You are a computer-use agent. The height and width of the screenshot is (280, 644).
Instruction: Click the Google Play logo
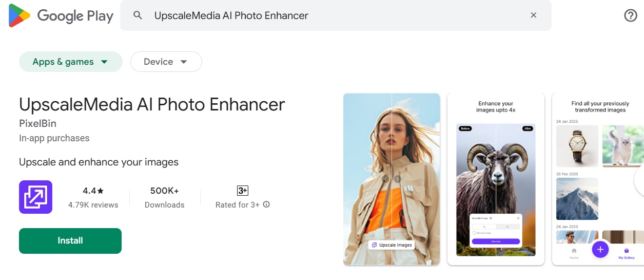tap(61, 15)
